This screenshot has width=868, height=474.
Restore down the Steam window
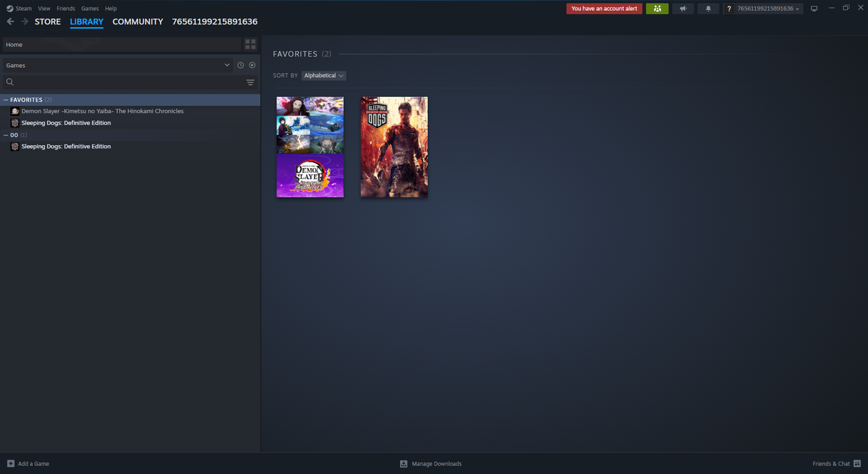(x=846, y=8)
